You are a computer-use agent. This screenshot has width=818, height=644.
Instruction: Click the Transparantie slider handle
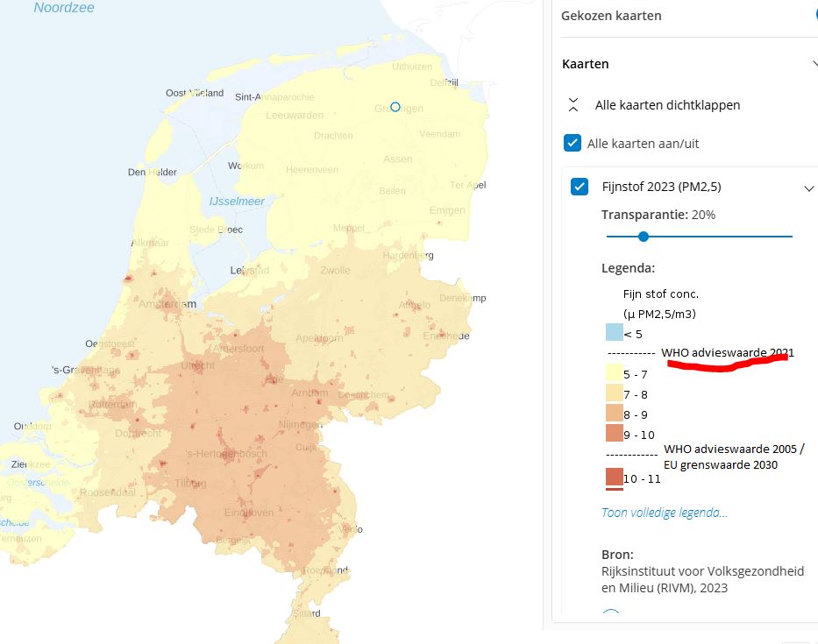[643, 237]
